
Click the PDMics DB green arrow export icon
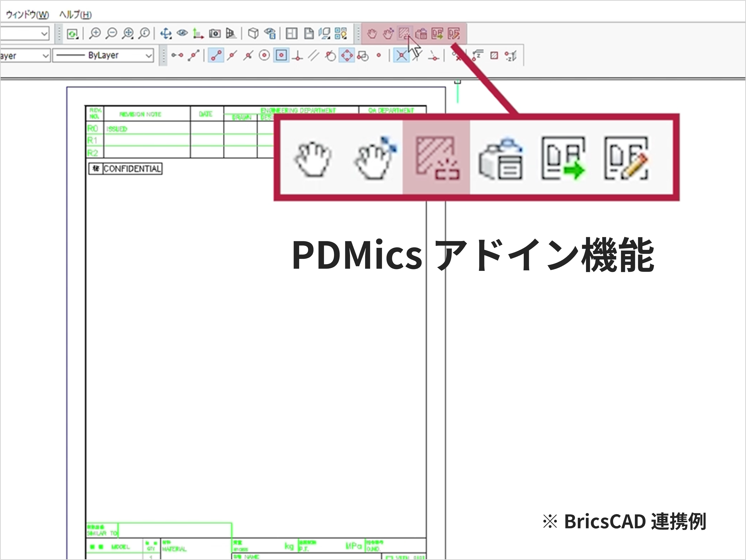tap(437, 34)
